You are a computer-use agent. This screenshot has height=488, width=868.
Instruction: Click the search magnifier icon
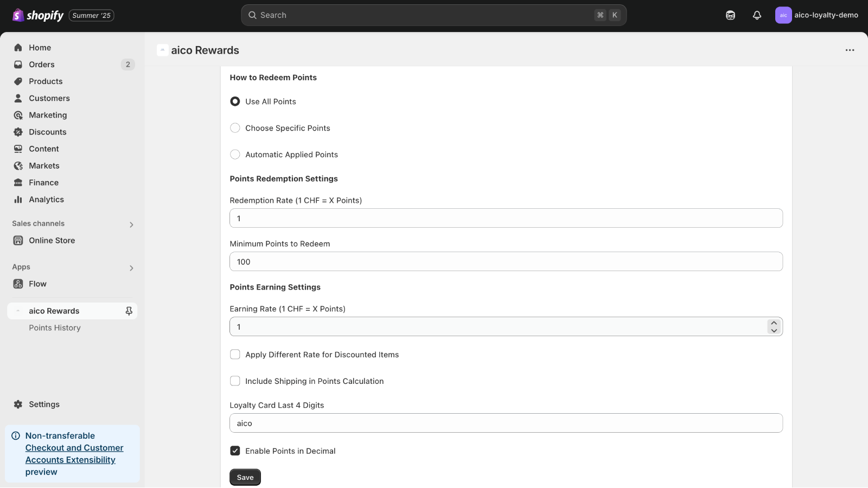coord(252,15)
